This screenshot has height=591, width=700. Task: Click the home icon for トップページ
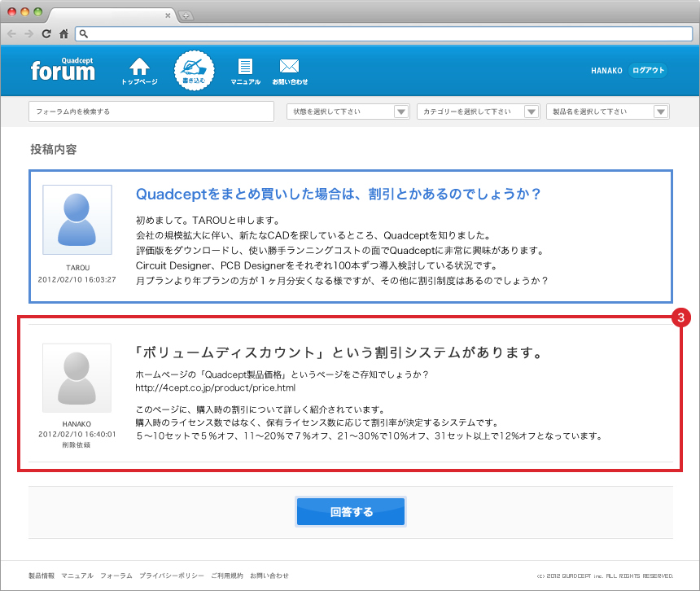click(140, 67)
